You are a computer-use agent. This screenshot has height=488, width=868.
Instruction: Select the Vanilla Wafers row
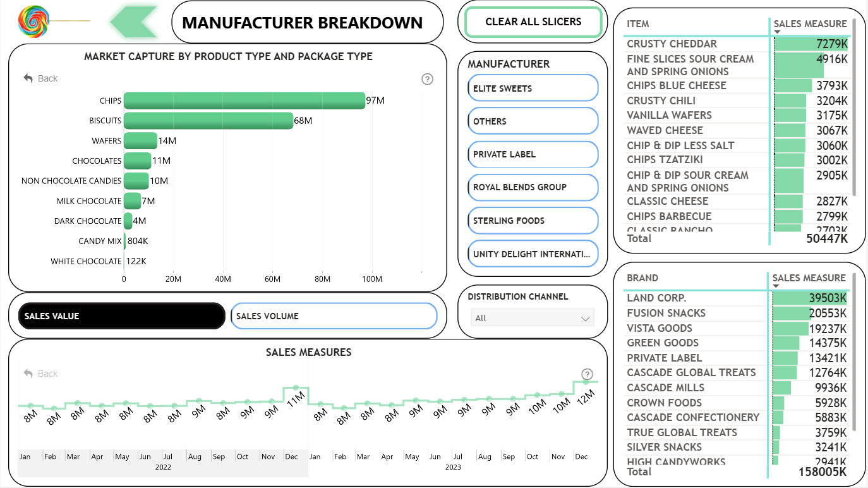tap(737, 115)
